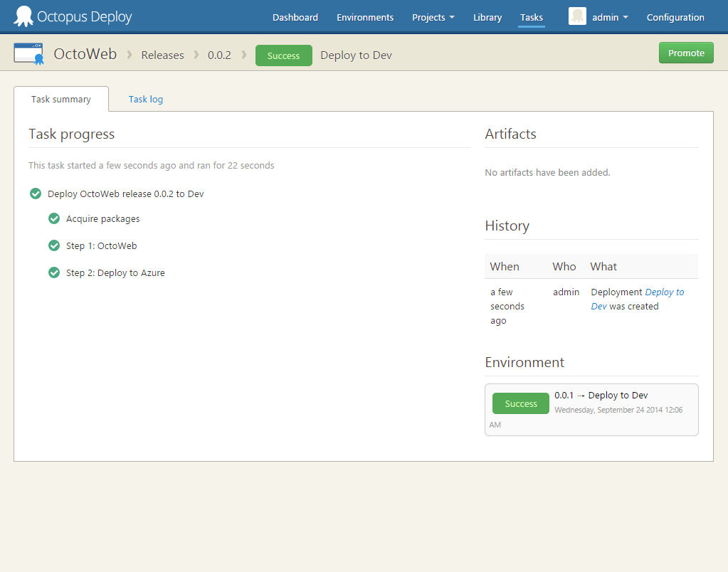This screenshot has height=572, width=728.
Task: Switch to the Task log tab
Action: (x=145, y=99)
